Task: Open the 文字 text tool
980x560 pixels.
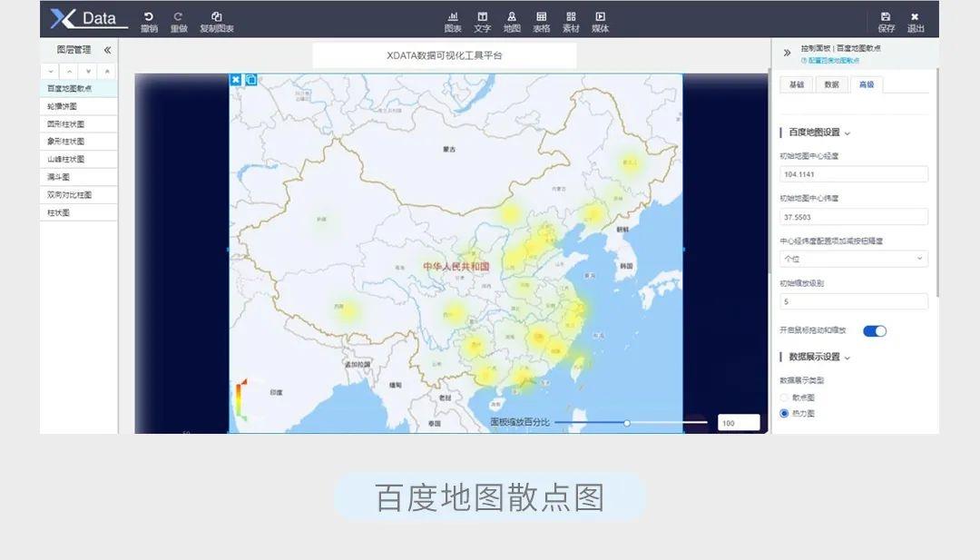Action: pyautogui.click(x=482, y=22)
